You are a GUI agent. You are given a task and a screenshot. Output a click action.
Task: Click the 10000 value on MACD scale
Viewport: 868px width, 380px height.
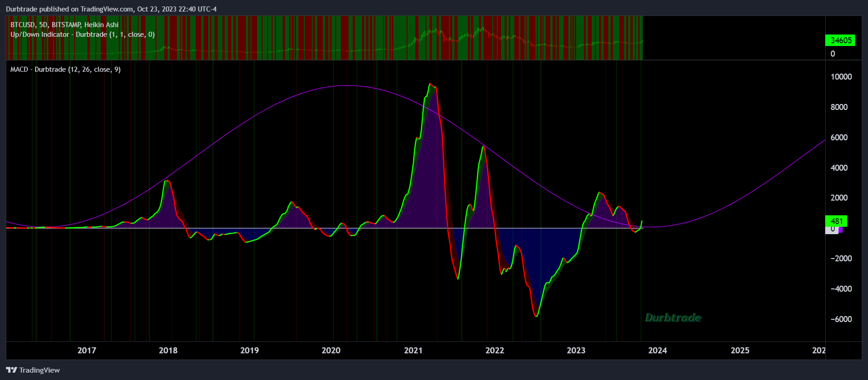(841, 77)
